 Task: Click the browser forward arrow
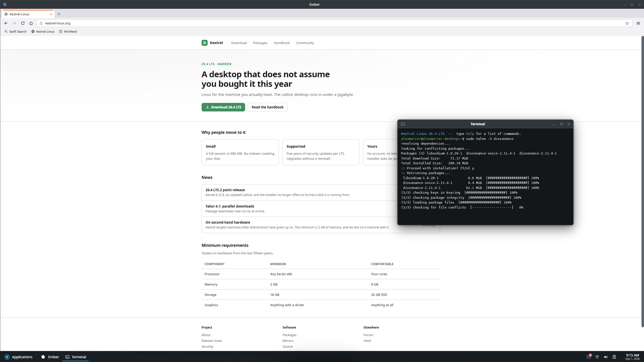tap(14, 23)
